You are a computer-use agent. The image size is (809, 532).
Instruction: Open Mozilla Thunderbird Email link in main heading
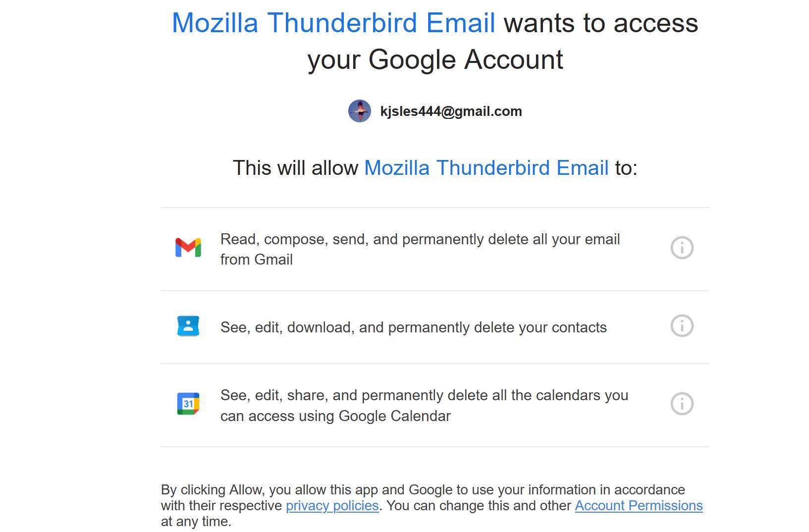click(x=333, y=23)
